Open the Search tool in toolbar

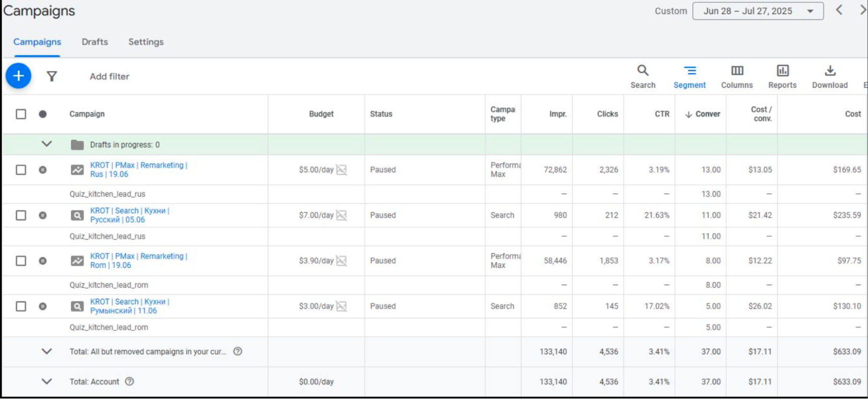coord(643,76)
